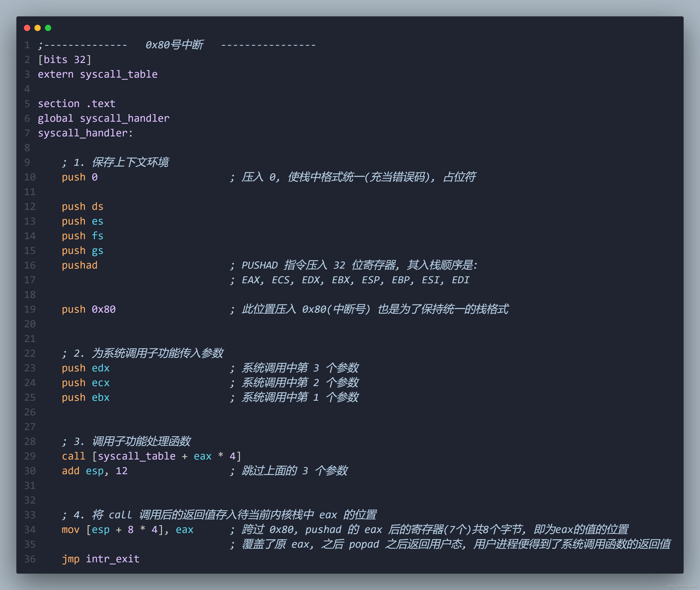Click comment beginning 'PUSHAD 指令压入 32'
The width and height of the screenshot is (700, 590).
tap(354, 265)
